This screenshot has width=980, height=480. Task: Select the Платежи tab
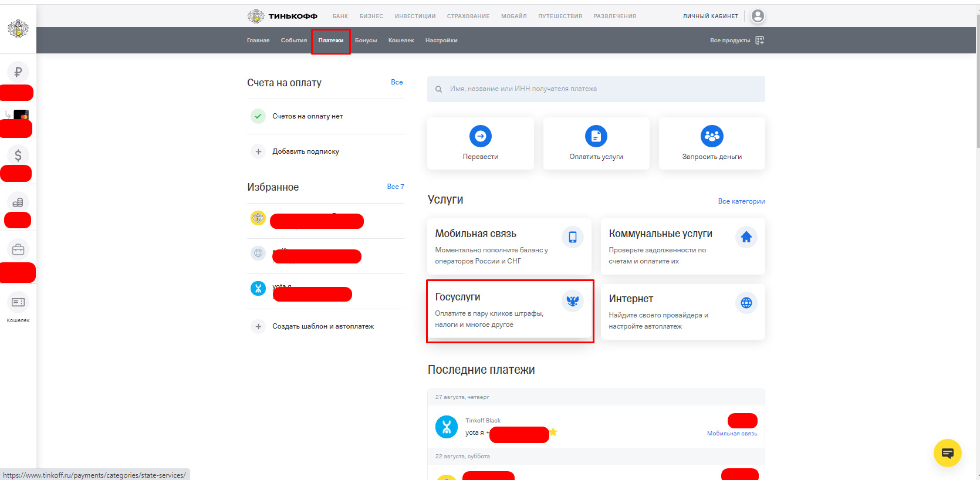click(331, 40)
